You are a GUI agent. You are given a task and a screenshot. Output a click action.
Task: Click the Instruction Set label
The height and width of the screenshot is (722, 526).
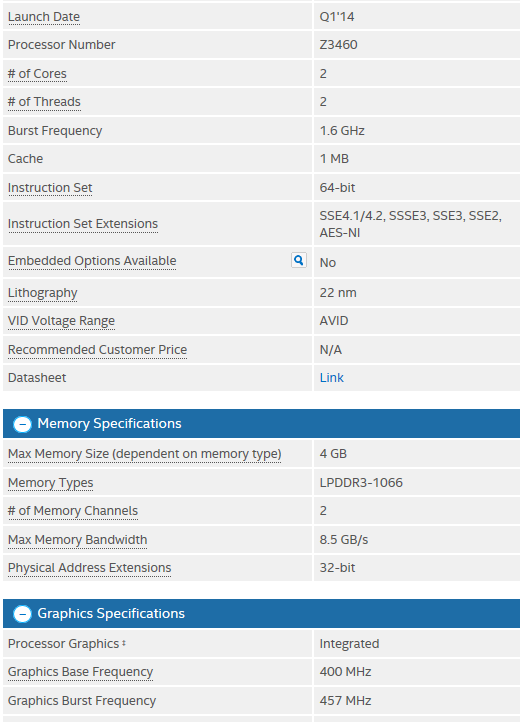coord(50,188)
